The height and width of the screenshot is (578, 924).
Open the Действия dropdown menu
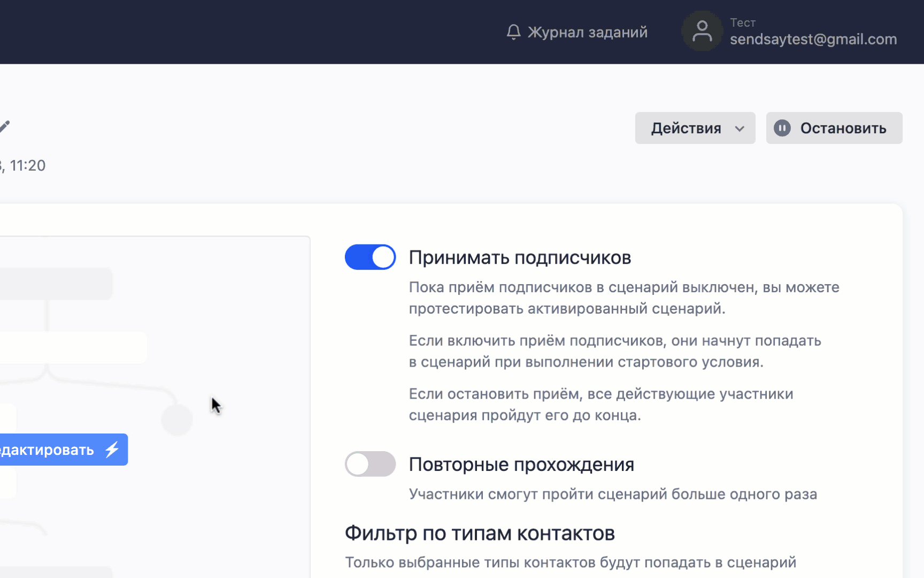694,128
